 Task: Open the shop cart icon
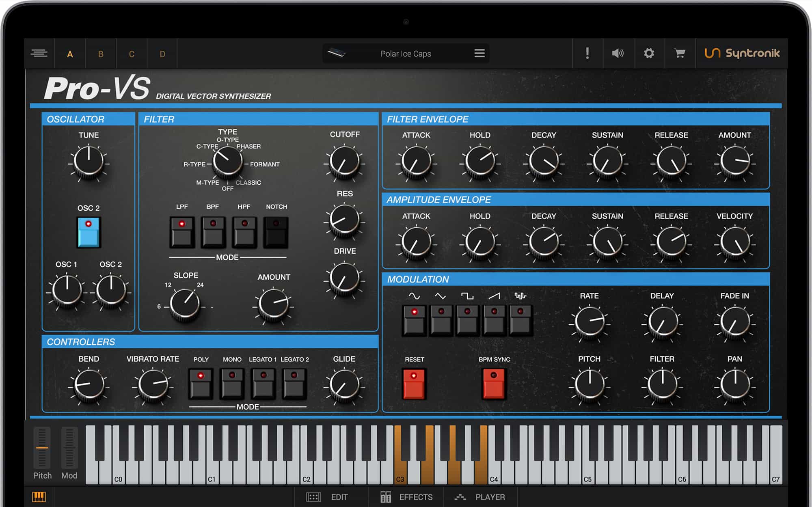click(680, 53)
